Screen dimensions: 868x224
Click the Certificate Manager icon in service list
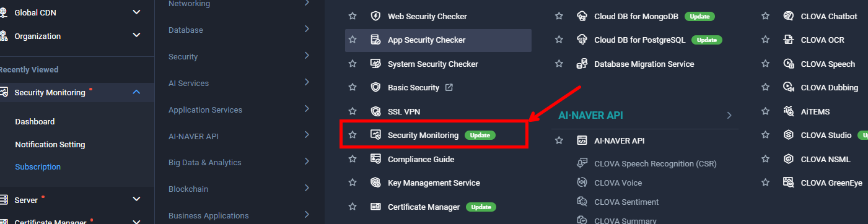click(375, 207)
